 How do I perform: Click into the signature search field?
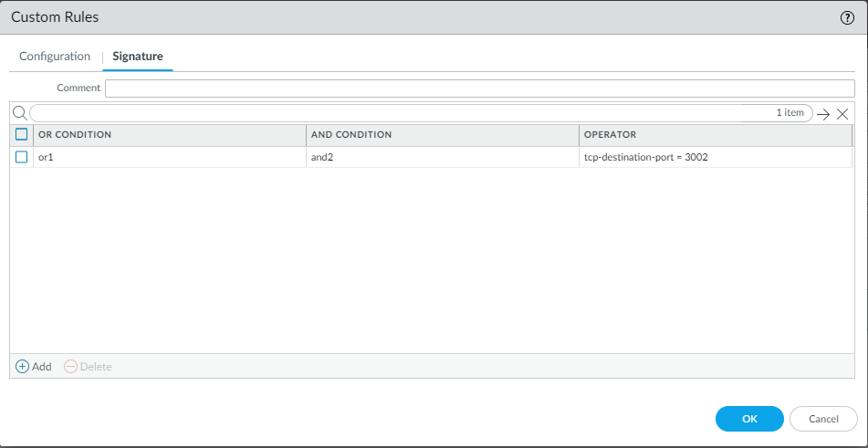pyautogui.click(x=421, y=113)
